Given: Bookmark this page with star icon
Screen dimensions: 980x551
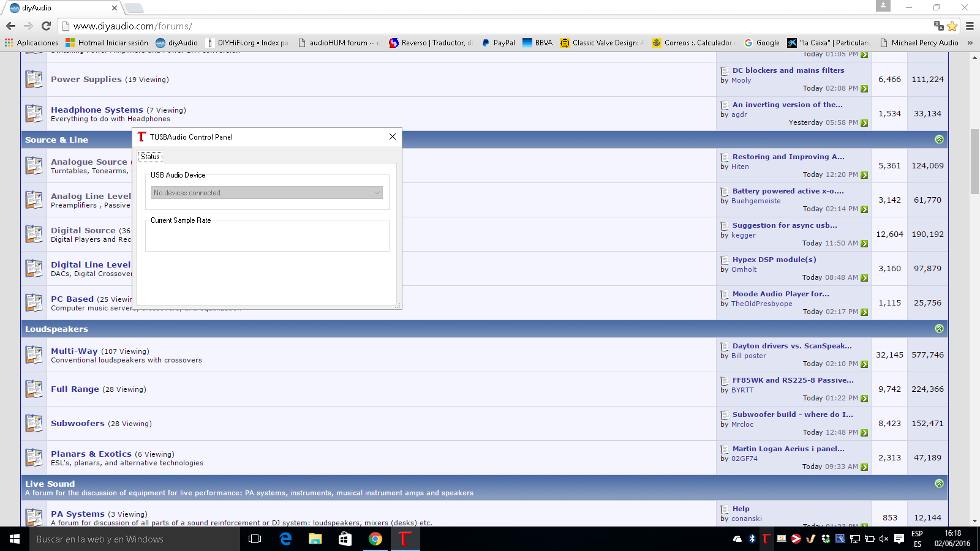Looking at the screenshot, I should tap(952, 26).
